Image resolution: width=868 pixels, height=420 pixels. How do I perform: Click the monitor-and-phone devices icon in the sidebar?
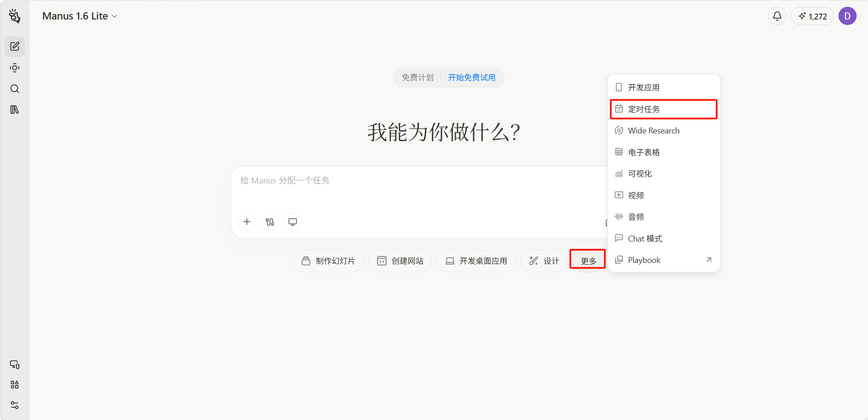[15, 365]
